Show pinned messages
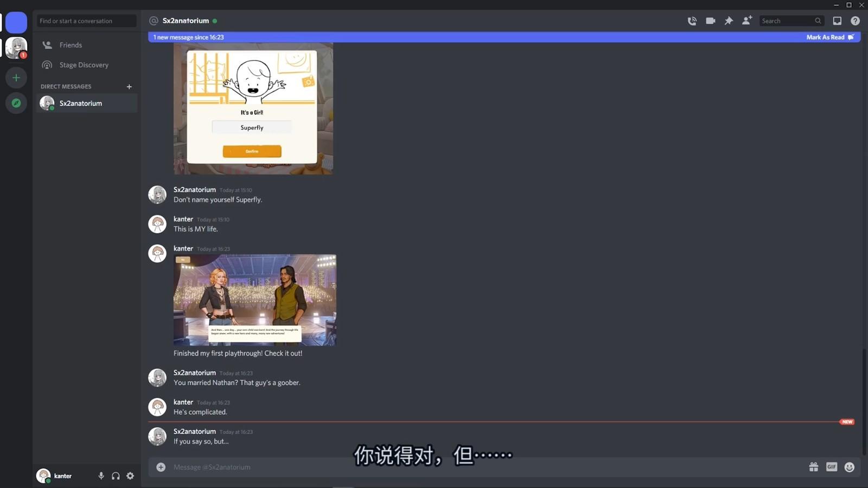The width and height of the screenshot is (868, 488). (729, 21)
